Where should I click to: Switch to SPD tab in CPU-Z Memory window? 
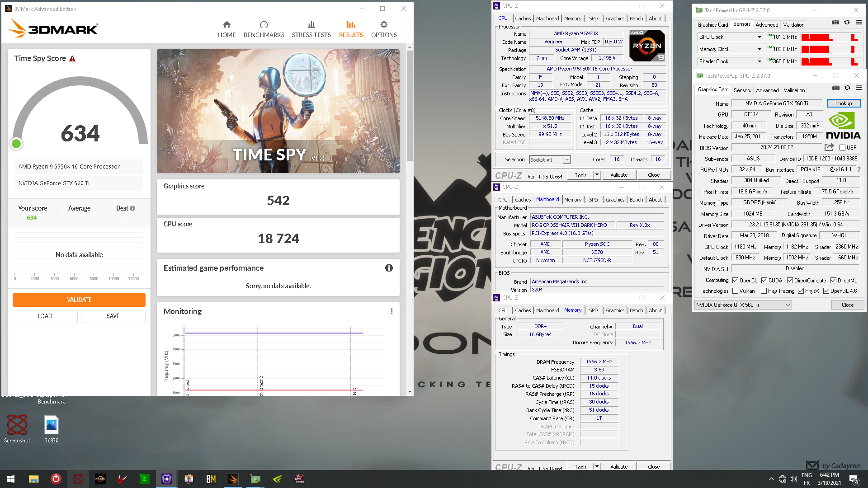(593, 310)
